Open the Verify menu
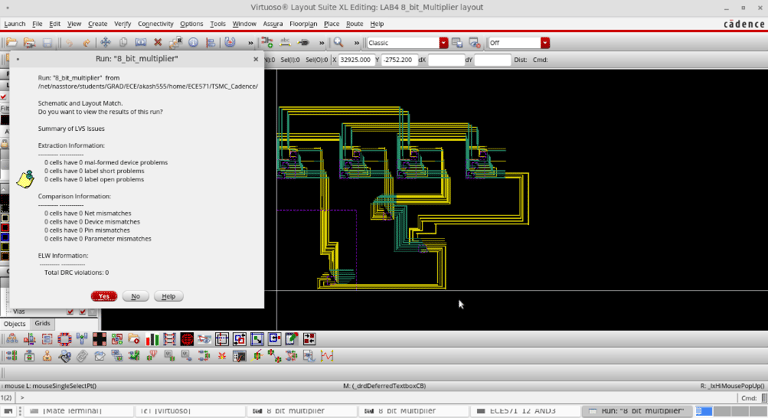The height and width of the screenshot is (418, 768). pos(122,24)
